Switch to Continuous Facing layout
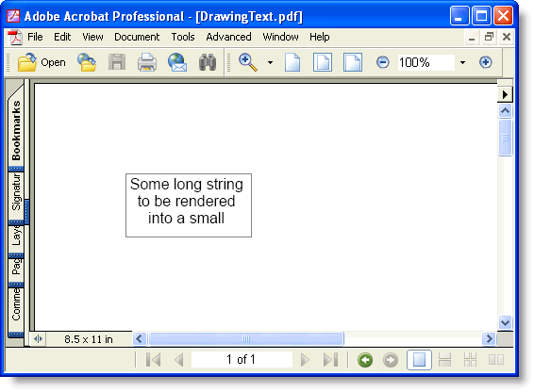 [x=470, y=360]
